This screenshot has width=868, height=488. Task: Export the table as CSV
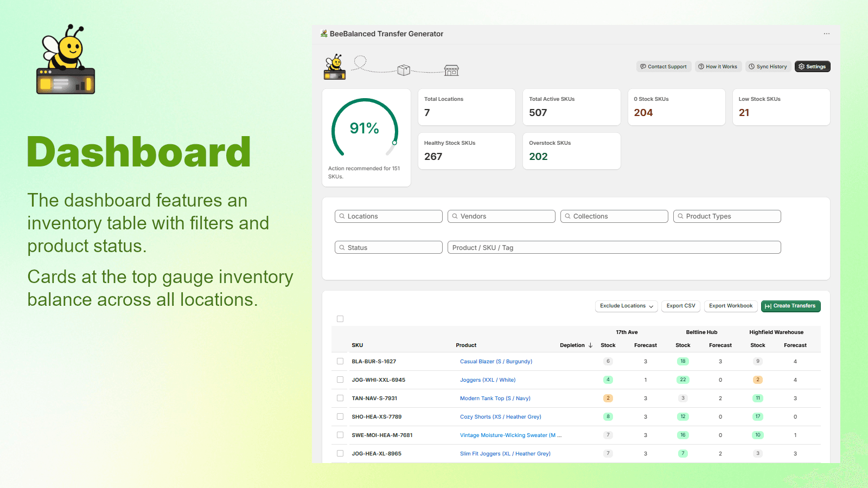pyautogui.click(x=681, y=306)
